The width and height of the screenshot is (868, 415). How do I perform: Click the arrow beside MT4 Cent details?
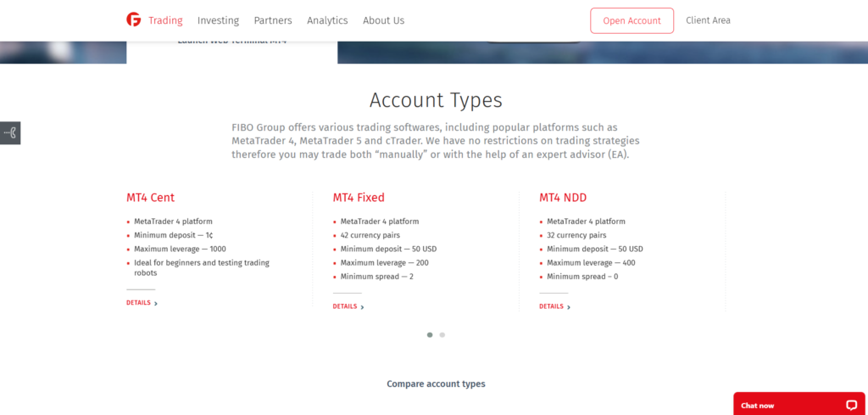point(156,303)
